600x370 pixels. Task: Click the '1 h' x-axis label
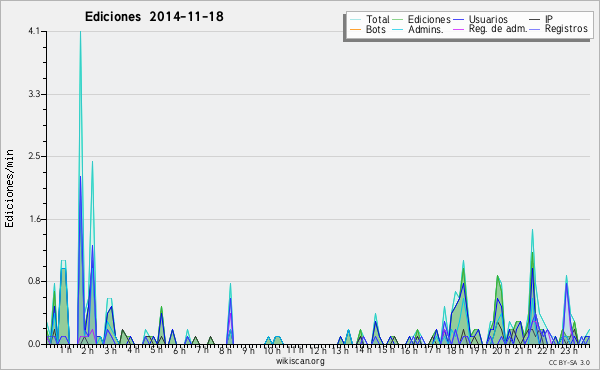65,350
